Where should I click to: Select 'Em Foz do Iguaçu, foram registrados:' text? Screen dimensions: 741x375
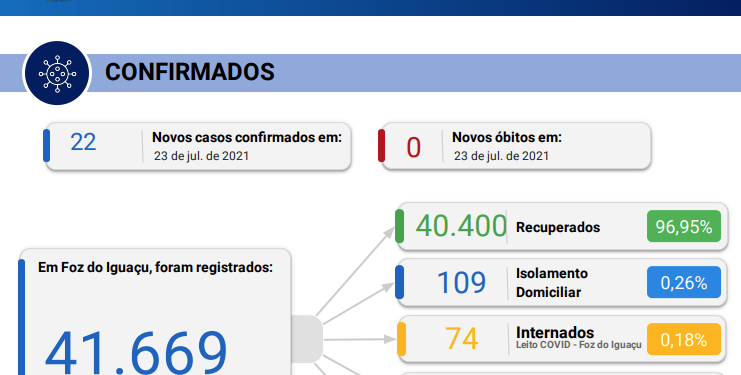[x=155, y=267]
